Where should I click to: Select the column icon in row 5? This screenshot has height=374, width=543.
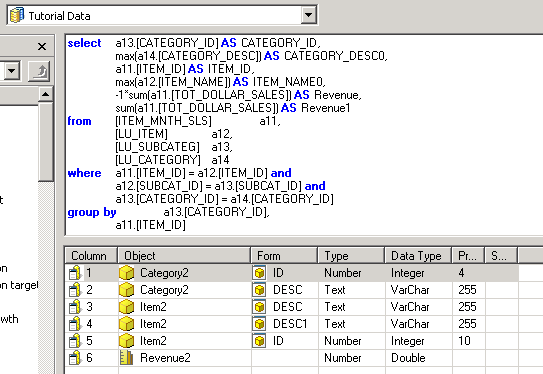[x=74, y=341]
